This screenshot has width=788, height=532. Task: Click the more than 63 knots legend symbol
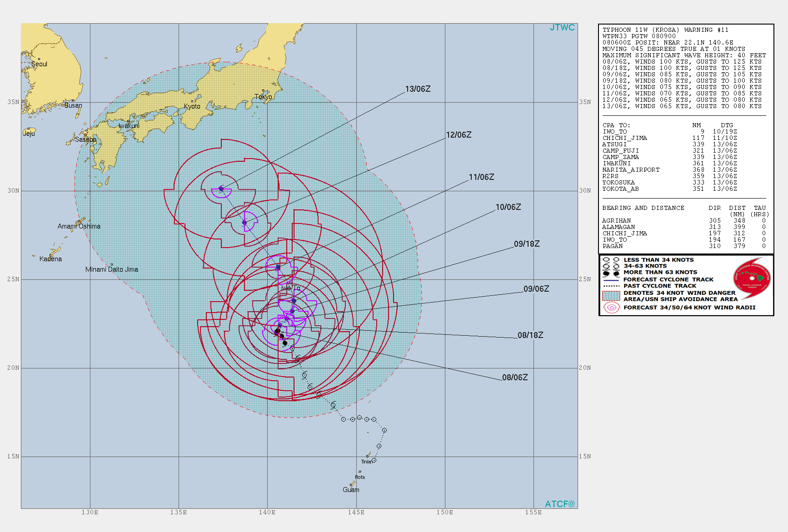coord(611,273)
